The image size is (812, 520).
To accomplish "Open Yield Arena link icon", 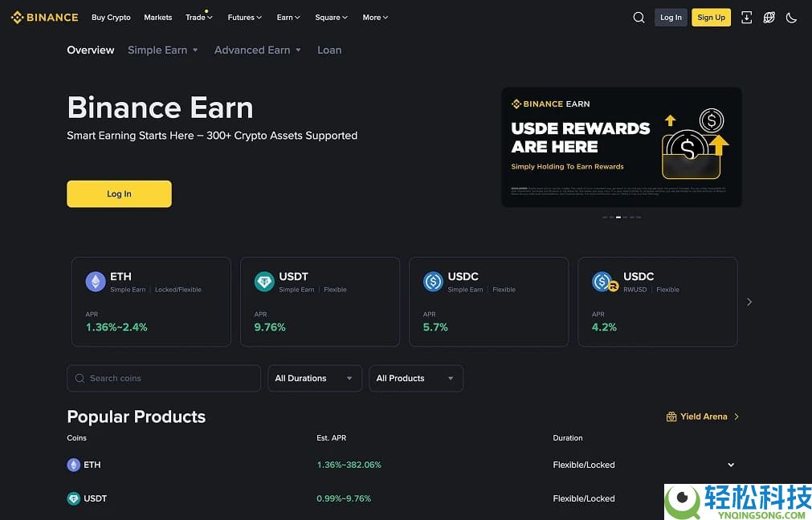I will coord(671,416).
